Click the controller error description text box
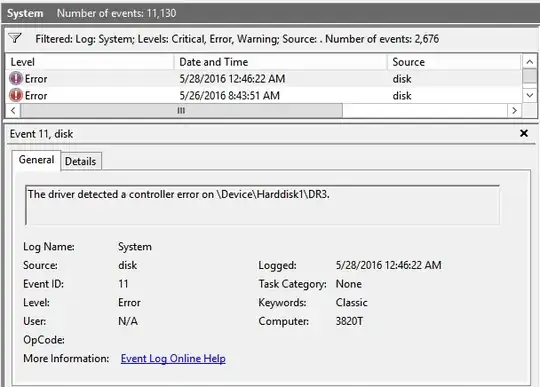 coord(262,205)
